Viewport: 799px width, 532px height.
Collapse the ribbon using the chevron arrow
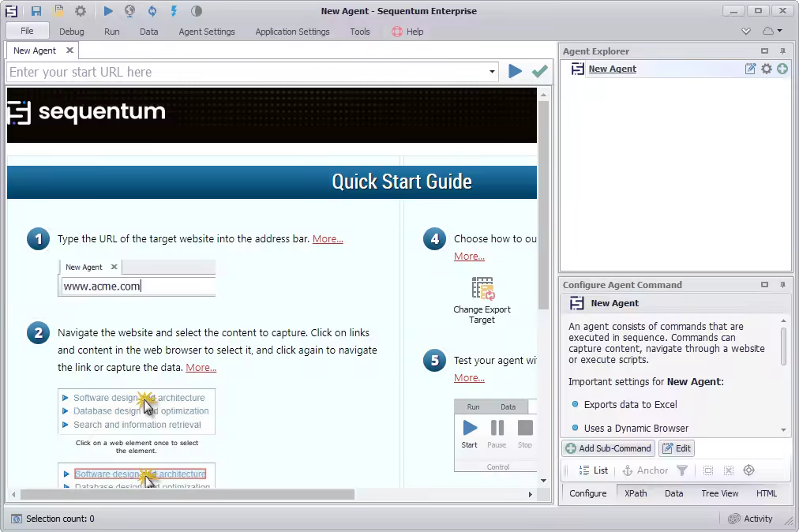[746, 31]
